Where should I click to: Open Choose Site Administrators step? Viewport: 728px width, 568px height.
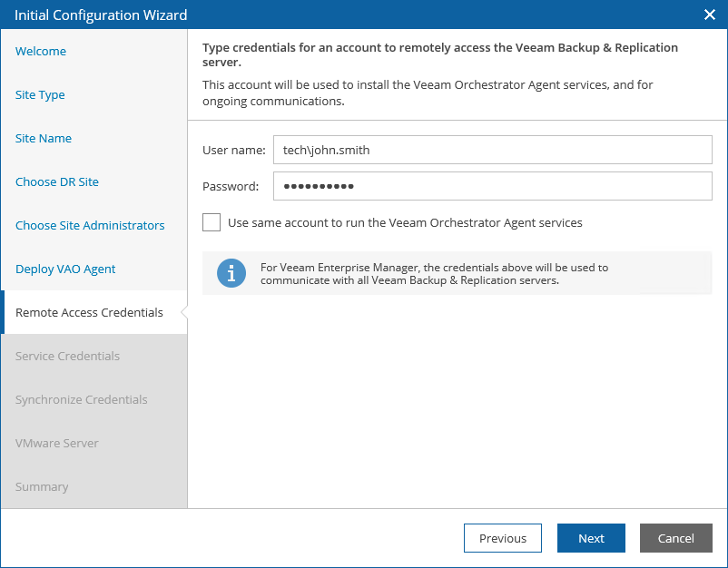[90, 226]
